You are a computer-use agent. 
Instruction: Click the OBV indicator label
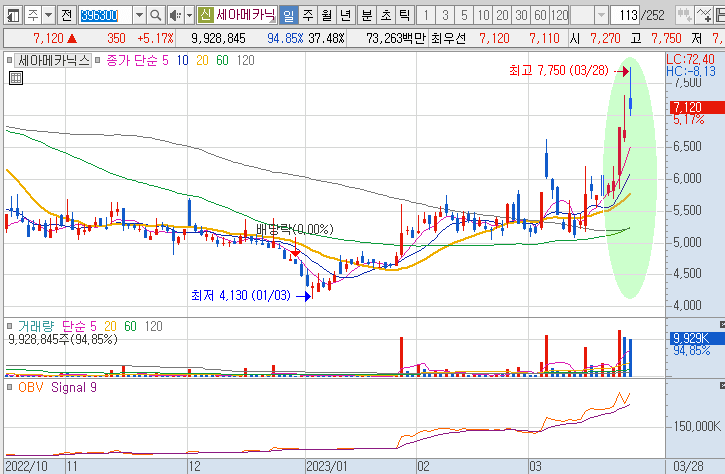[x=31, y=387]
